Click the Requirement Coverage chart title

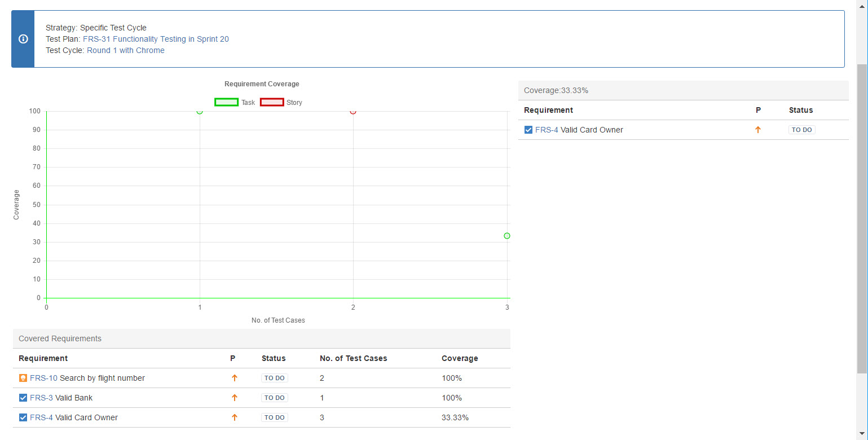click(x=262, y=84)
